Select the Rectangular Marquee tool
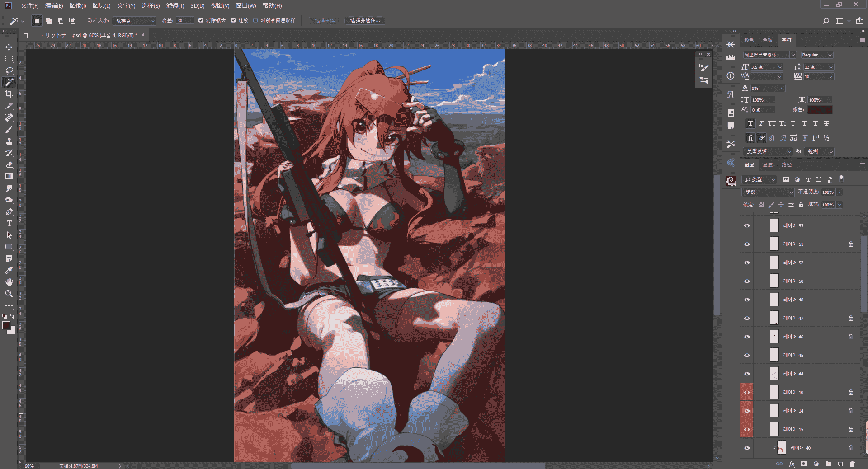868x469 pixels. pyautogui.click(x=9, y=59)
